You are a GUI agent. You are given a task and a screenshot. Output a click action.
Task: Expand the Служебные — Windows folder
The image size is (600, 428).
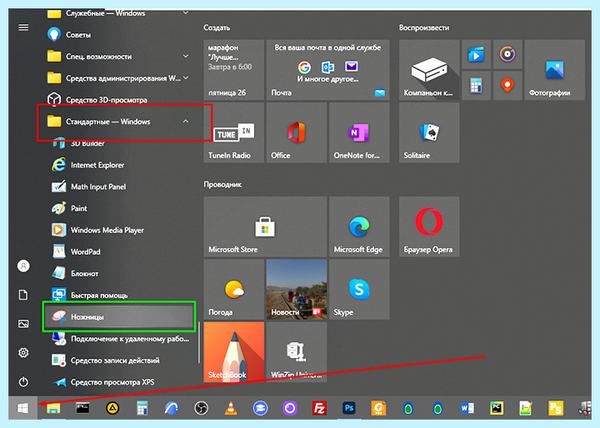click(x=119, y=14)
